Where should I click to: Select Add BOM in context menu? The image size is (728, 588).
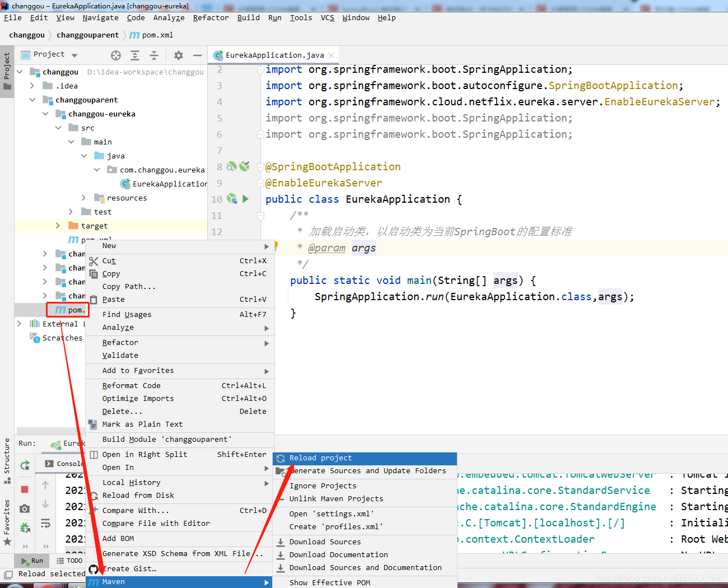point(180,539)
